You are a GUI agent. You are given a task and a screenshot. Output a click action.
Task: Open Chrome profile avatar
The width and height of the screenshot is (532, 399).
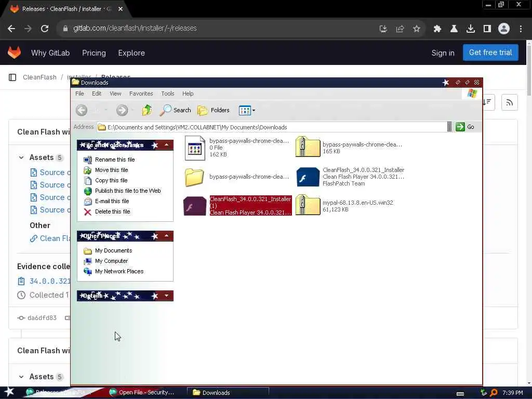click(504, 29)
